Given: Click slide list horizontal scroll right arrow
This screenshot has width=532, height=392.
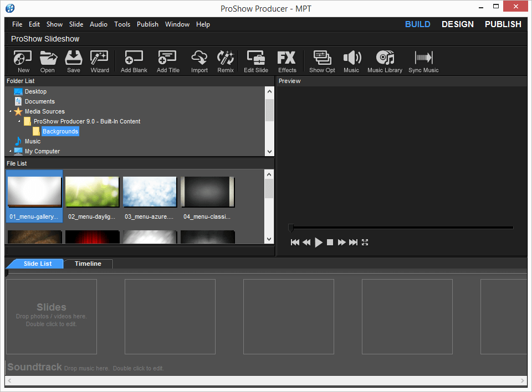Looking at the screenshot, I should [x=523, y=380].
